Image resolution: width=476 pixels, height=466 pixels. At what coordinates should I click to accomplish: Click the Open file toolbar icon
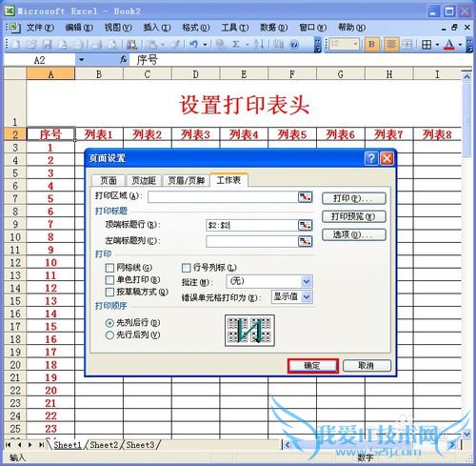31,45
